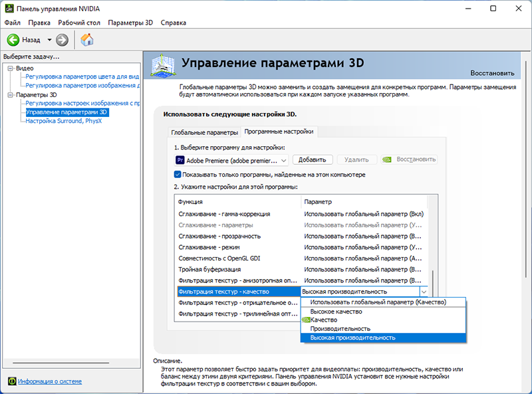Click the 3D settings header illustration icon
The width and height of the screenshot is (532, 394).
163,65
